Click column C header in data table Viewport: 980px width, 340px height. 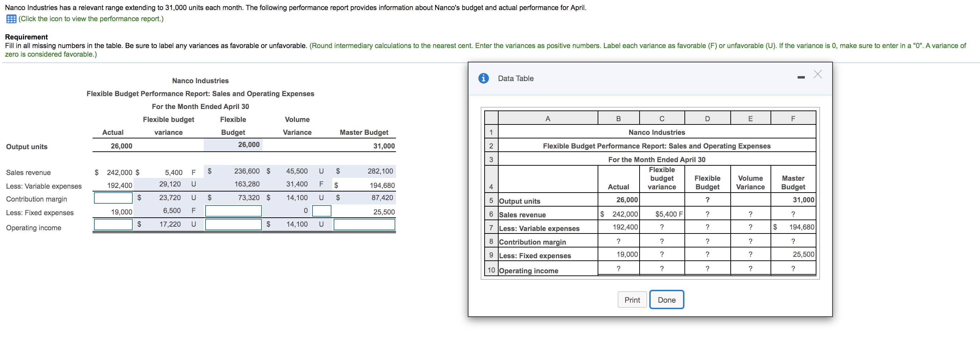click(662, 118)
